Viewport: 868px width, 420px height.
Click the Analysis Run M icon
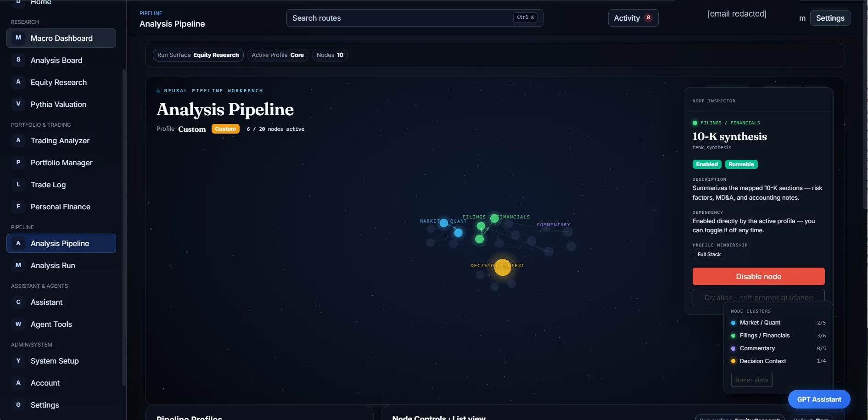coord(18,265)
